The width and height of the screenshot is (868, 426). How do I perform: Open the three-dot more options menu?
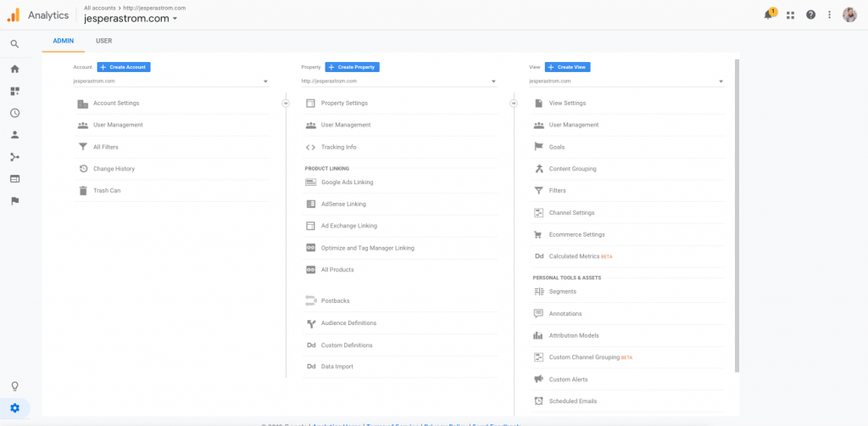tap(829, 15)
